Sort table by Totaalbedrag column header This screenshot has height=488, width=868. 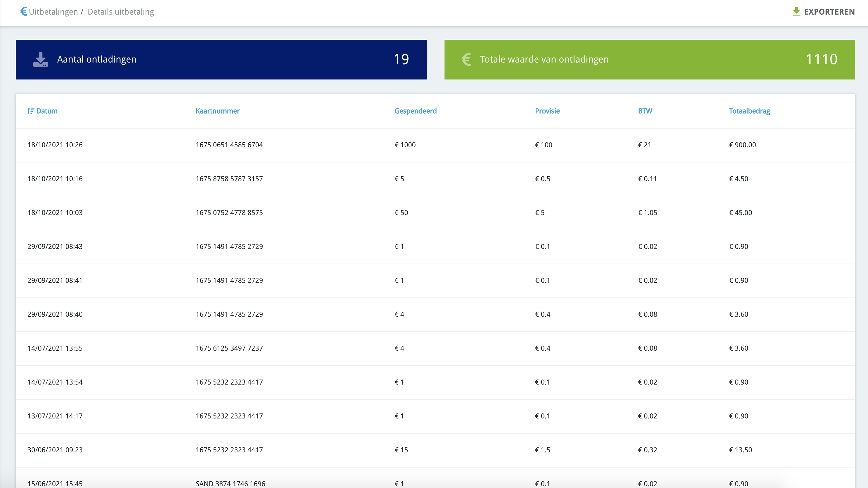[749, 111]
